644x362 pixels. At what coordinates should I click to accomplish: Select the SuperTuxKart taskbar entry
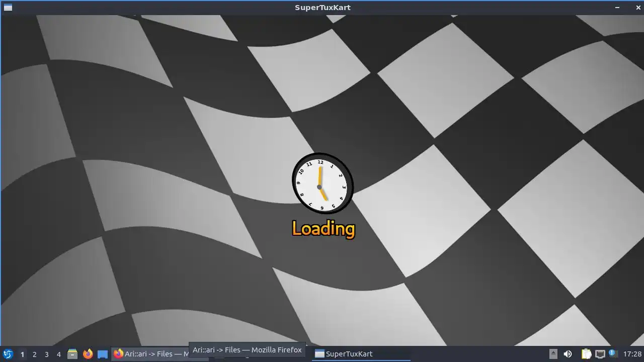coord(361,354)
